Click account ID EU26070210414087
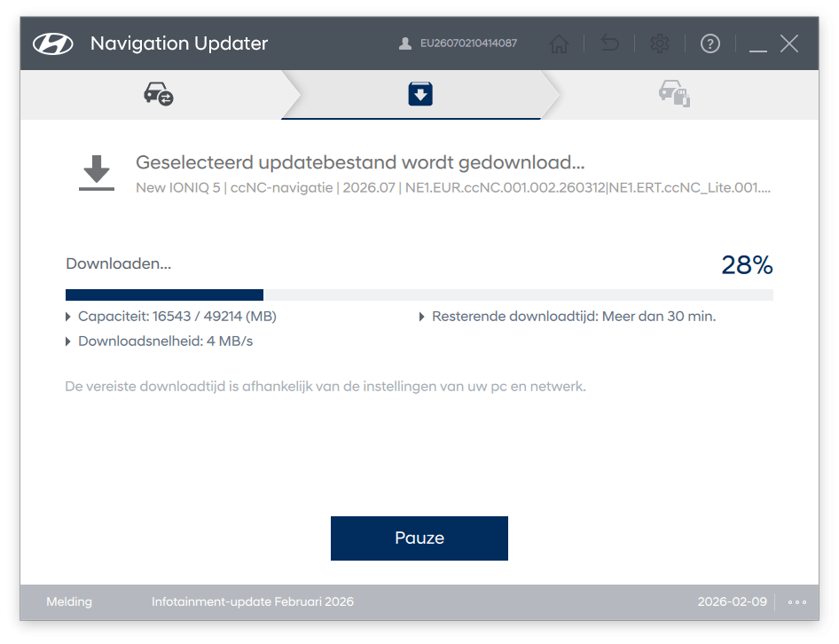 [469, 43]
